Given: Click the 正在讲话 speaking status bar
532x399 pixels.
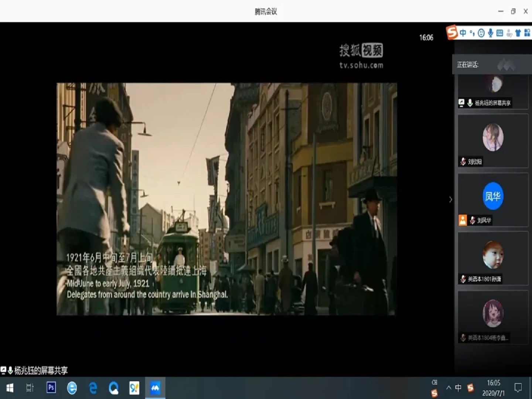Looking at the screenshot, I should 492,65.
